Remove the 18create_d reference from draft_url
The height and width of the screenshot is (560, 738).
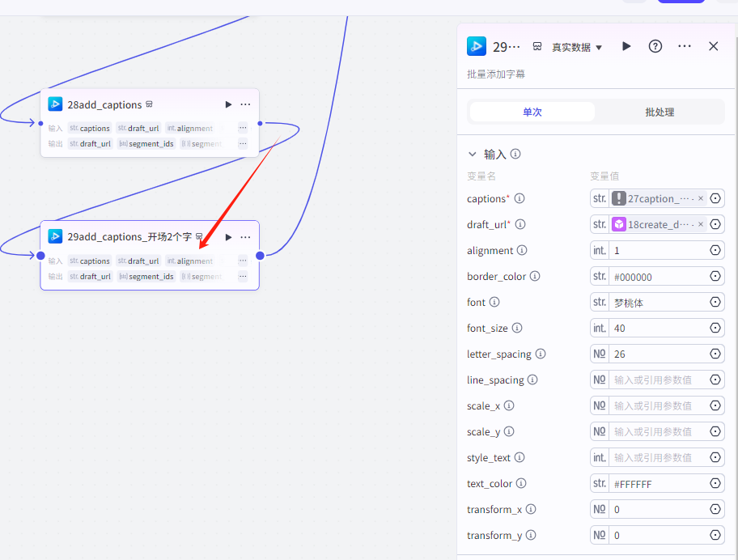coord(701,225)
